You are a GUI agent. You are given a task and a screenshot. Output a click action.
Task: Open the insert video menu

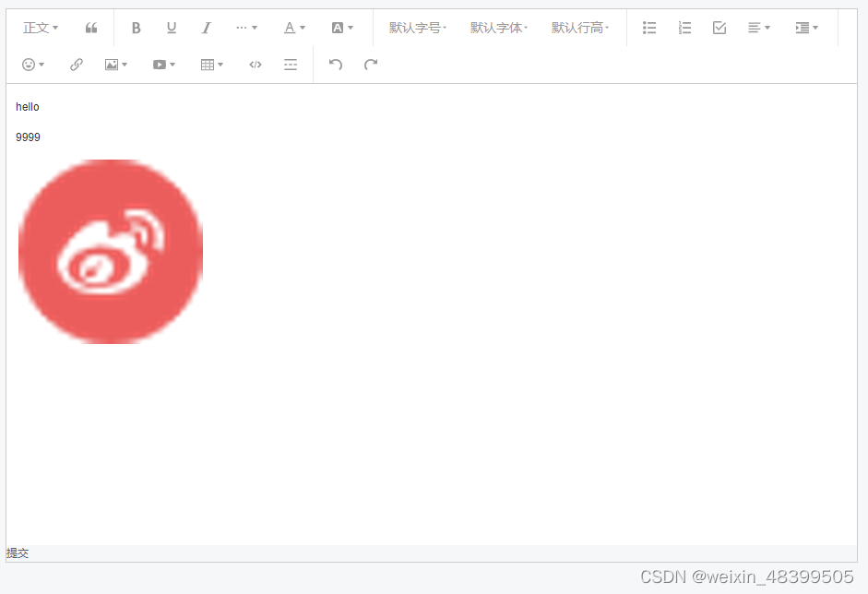pyautogui.click(x=164, y=65)
